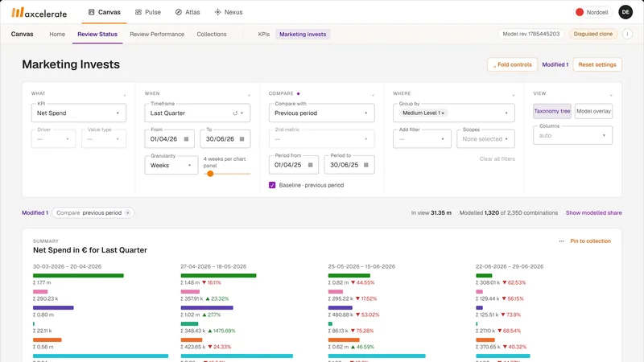The width and height of the screenshot is (644, 362).
Task: Open the DE user avatar menu
Action: pos(625,12)
